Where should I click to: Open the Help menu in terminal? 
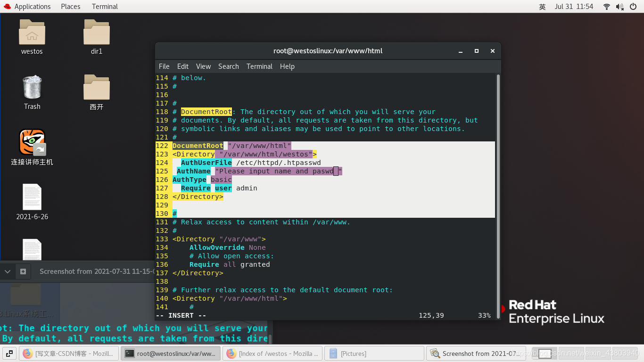pyautogui.click(x=287, y=66)
